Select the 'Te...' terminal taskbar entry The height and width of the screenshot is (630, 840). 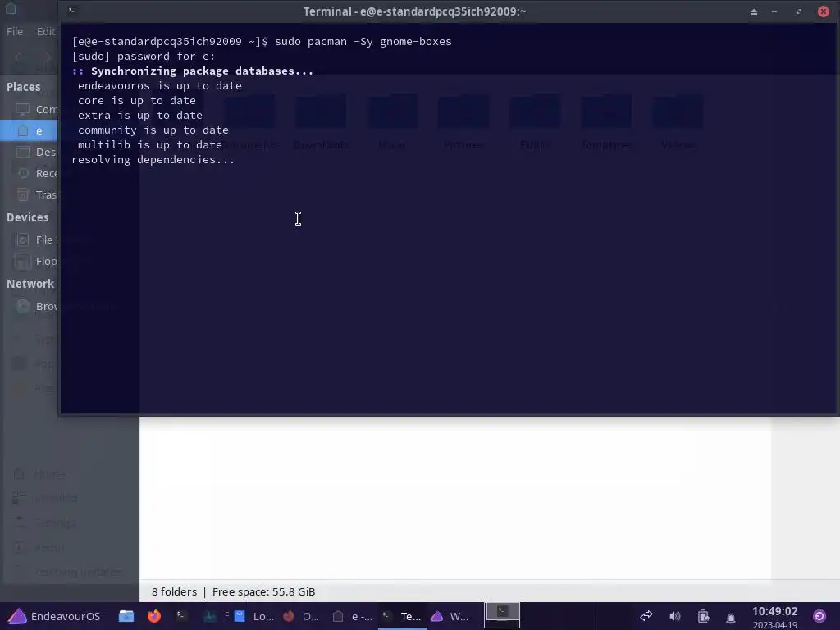pos(402,616)
